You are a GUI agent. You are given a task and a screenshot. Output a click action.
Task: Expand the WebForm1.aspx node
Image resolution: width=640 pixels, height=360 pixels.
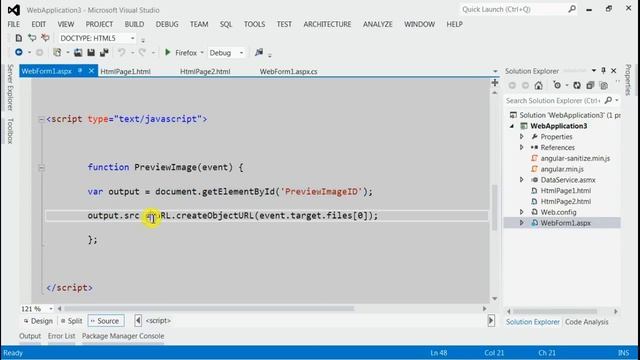tap(522, 223)
